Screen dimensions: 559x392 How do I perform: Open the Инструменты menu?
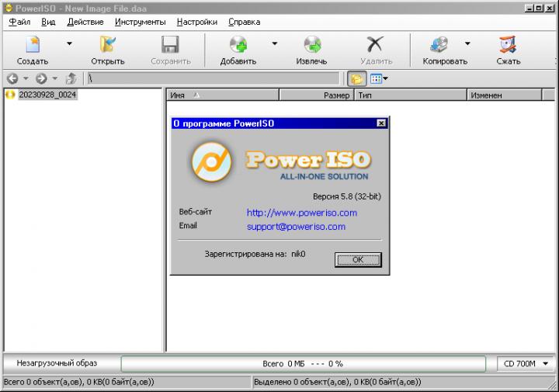point(140,23)
